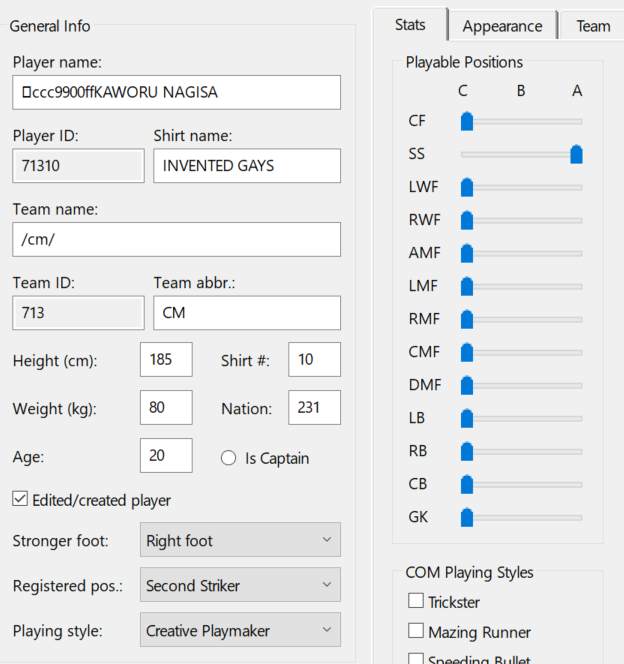This screenshot has width=624, height=664.
Task: Click the CF position slider handle
Action: click(467, 121)
